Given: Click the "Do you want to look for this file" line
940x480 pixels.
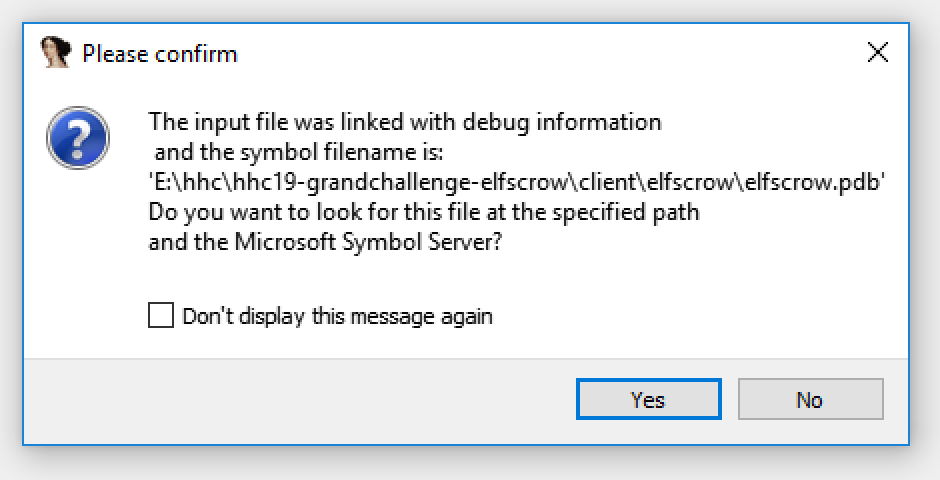Looking at the screenshot, I should (x=424, y=212).
